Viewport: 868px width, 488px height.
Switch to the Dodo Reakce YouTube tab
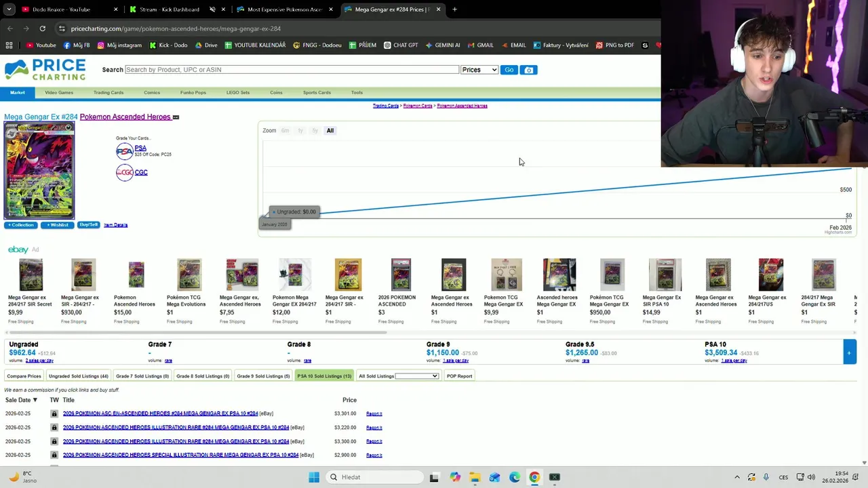tap(68, 9)
